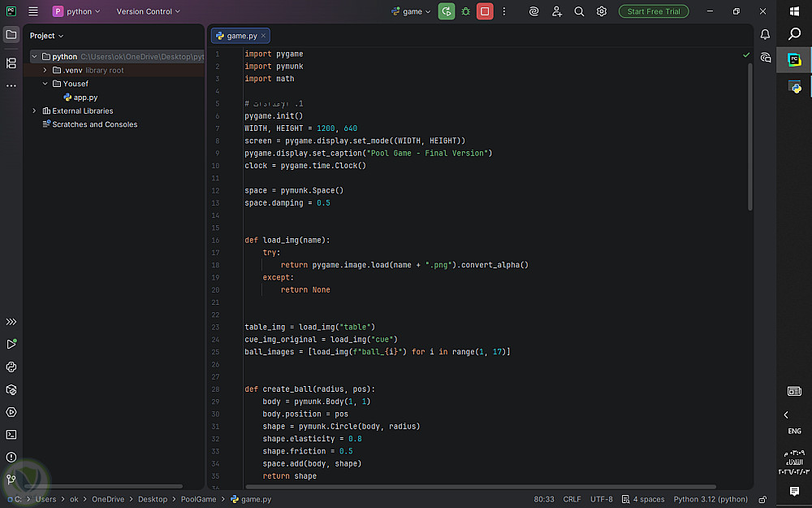812x508 pixels.
Task: Toggle the Project tool window folder icon
Action: click(11, 35)
